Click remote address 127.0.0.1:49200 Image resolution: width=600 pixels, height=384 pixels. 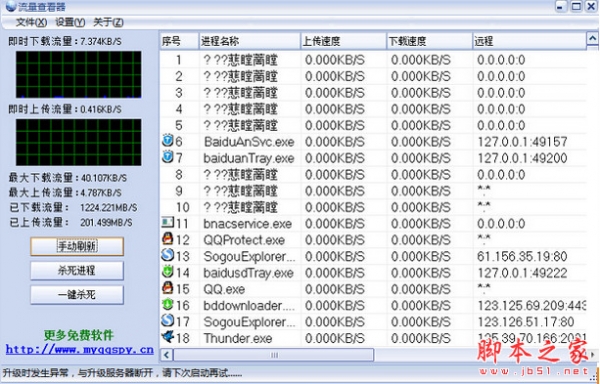(x=522, y=158)
